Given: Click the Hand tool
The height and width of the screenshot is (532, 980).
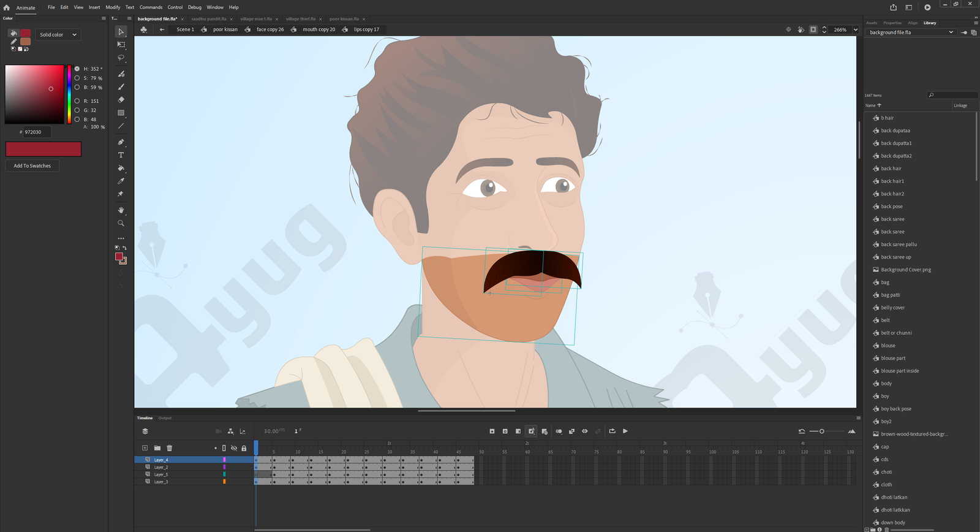Looking at the screenshot, I should pos(121,210).
